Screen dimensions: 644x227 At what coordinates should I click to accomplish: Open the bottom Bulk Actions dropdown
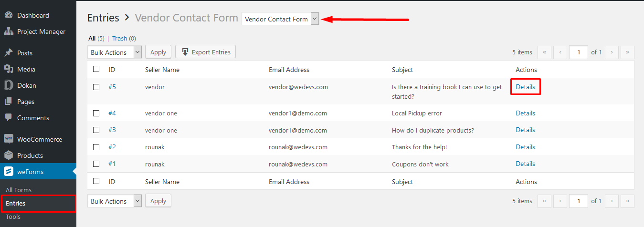[115, 201]
